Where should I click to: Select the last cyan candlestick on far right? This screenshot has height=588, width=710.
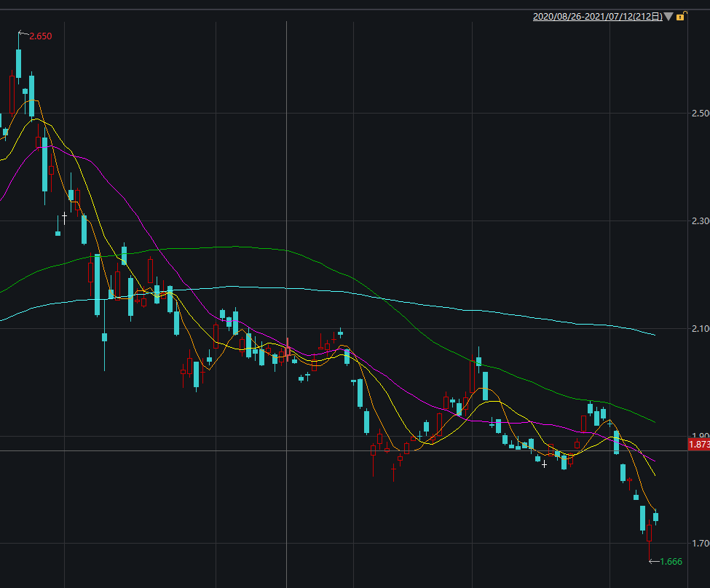click(x=655, y=517)
